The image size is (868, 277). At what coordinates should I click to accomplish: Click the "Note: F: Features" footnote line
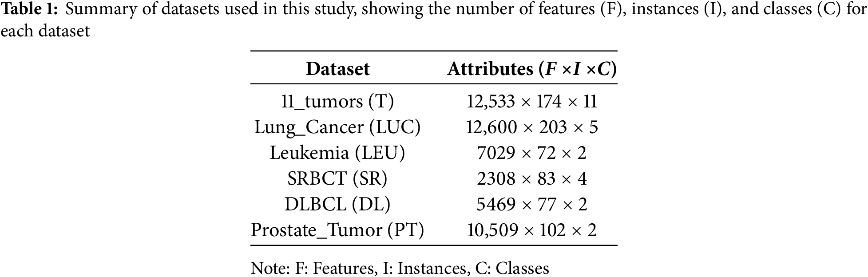click(400, 269)
